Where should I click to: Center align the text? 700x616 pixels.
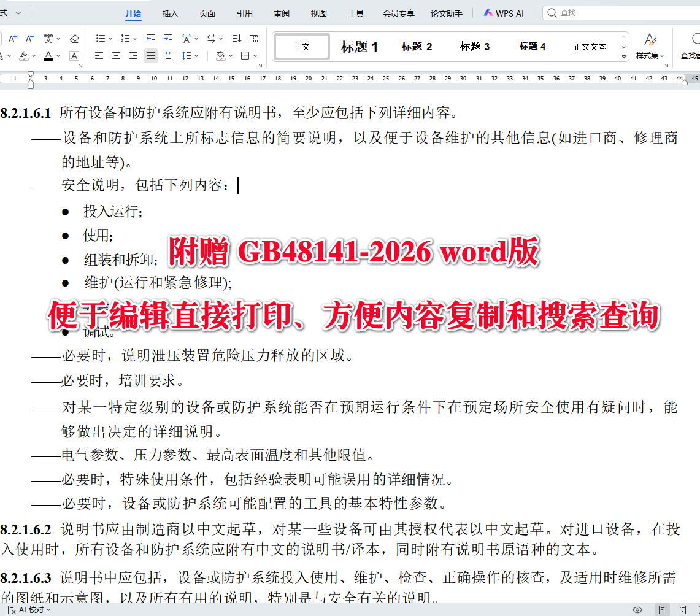point(117,56)
